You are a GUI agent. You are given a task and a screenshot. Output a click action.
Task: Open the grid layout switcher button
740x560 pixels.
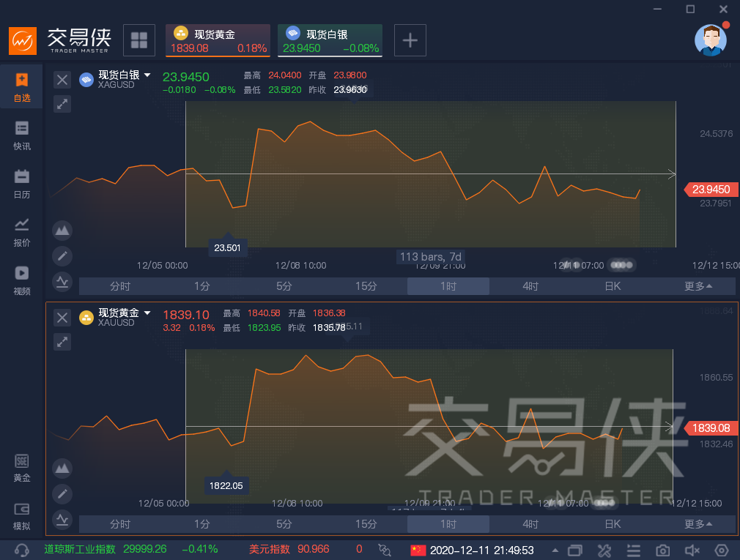(x=139, y=40)
